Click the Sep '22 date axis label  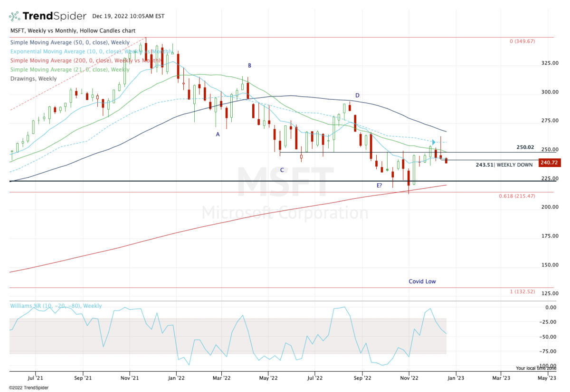click(x=362, y=379)
